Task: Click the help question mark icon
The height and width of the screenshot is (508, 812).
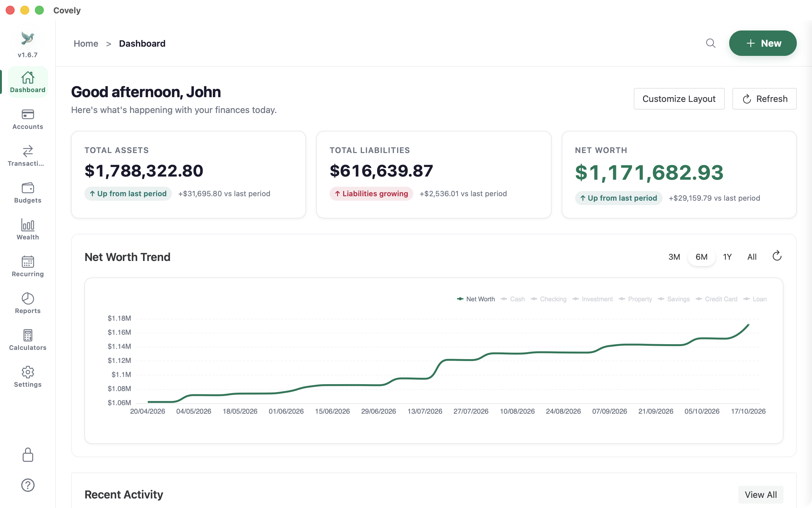Action: [x=28, y=485]
